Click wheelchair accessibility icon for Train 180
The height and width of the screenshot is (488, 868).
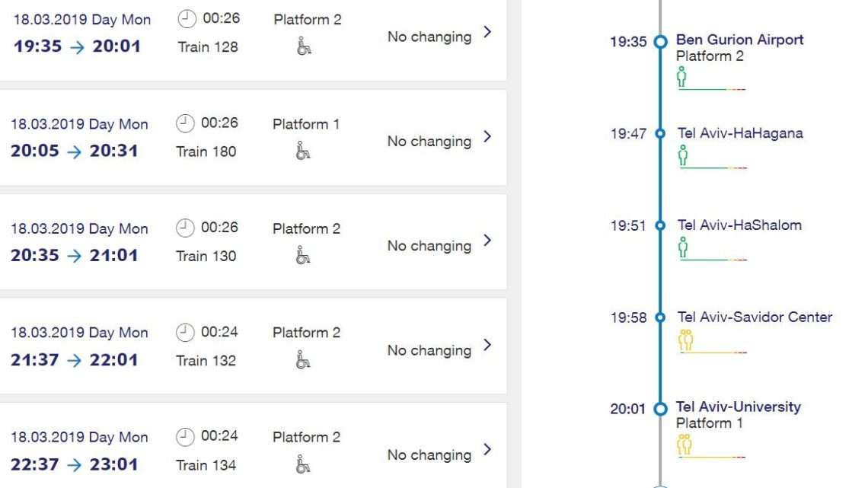(x=303, y=151)
